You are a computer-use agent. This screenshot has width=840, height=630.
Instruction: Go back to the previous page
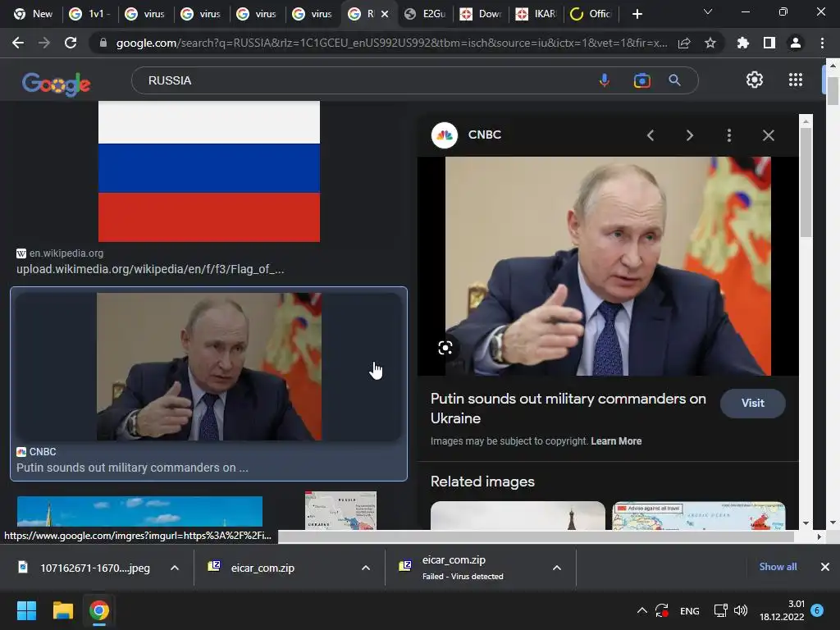point(18,43)
